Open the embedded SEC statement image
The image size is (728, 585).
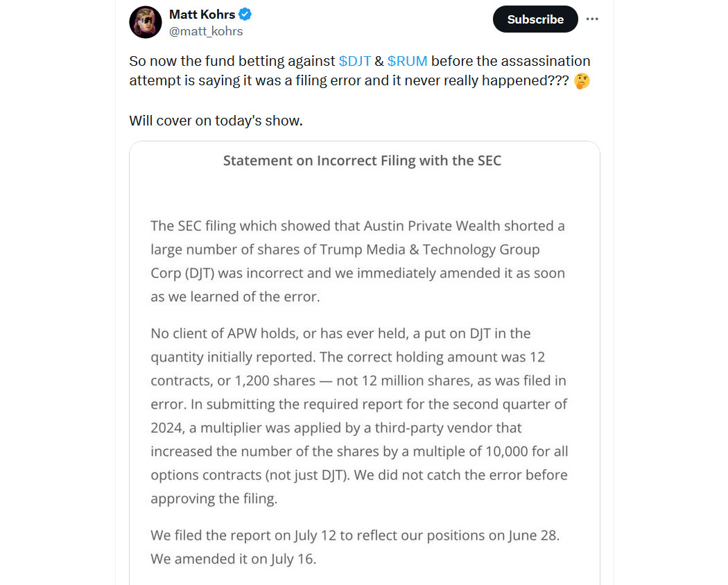(365, 363)
